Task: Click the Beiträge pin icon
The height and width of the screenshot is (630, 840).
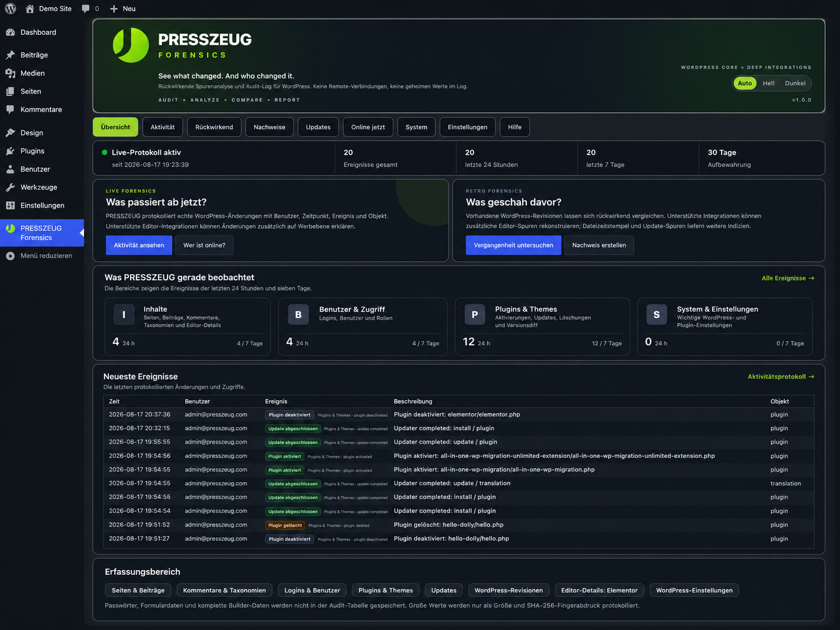Action: click(10, 55)
